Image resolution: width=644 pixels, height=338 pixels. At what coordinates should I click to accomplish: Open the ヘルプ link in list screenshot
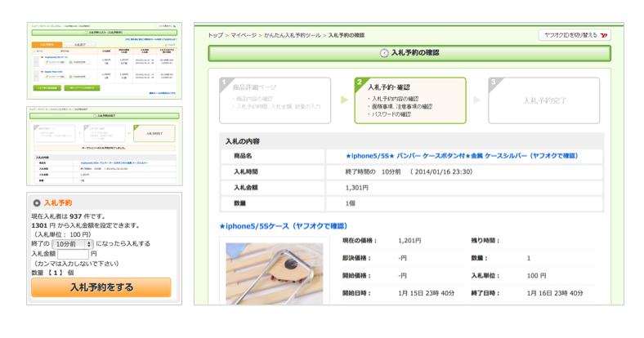(170, 45)
